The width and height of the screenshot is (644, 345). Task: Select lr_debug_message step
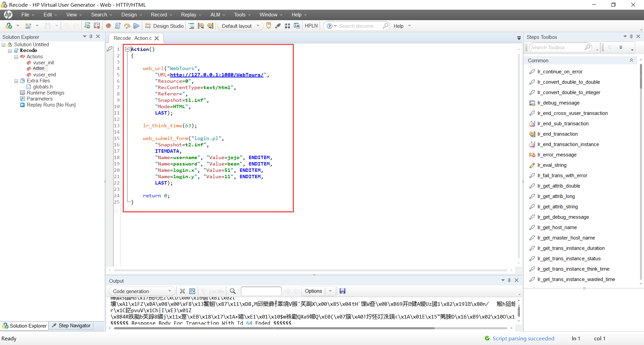pos(558,103)
